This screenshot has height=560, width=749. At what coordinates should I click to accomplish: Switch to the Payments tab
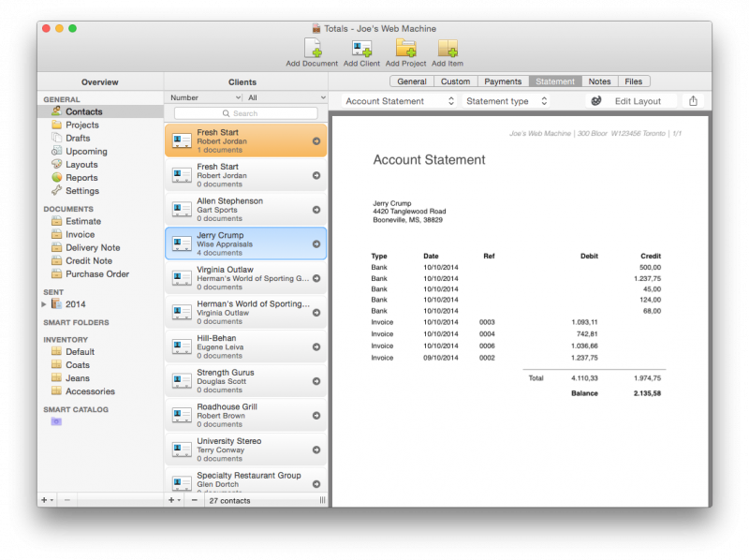tap(503, 81)
